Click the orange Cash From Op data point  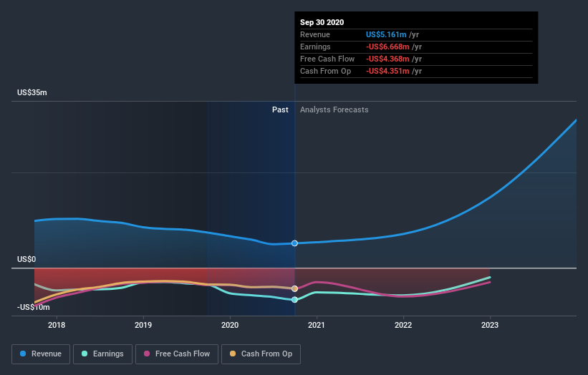coord(295,288)
